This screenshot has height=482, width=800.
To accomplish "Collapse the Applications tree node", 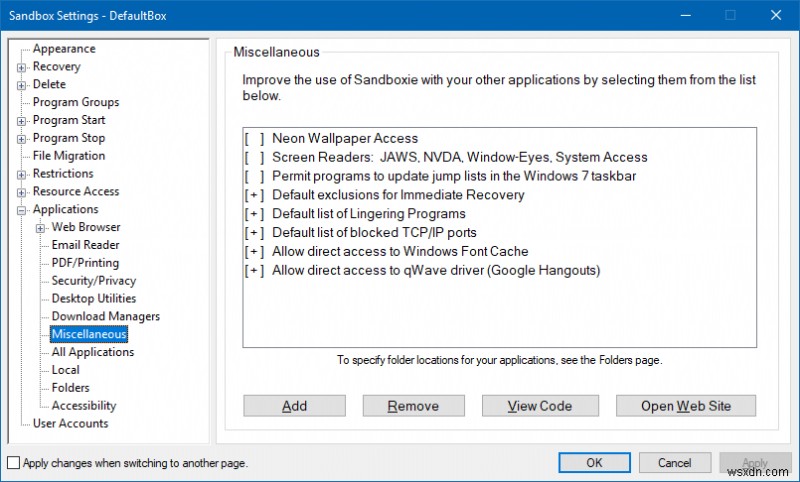I will (x=22, y=210).
